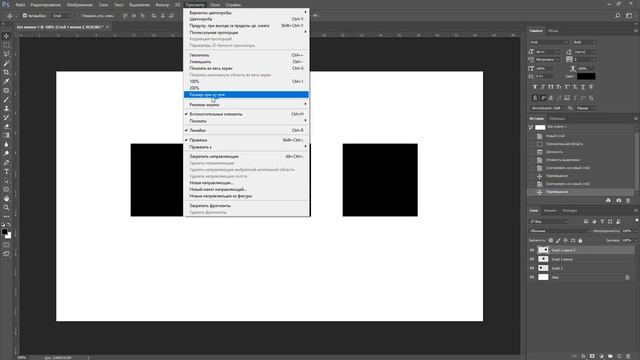The width and height of the screenshot is (640, 360).
Task: Expand the Режимы экрана submenu
Action: coord(246,104)
